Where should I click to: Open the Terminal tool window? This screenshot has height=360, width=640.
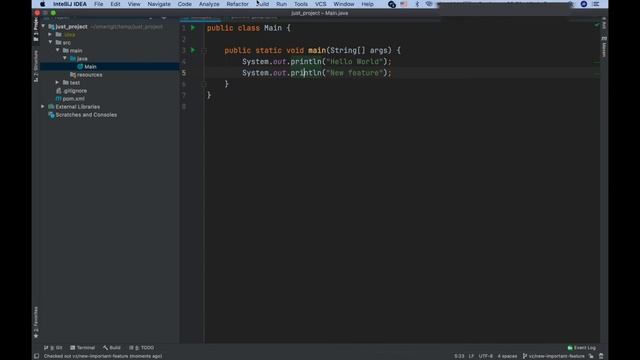[x=82, y=348]
